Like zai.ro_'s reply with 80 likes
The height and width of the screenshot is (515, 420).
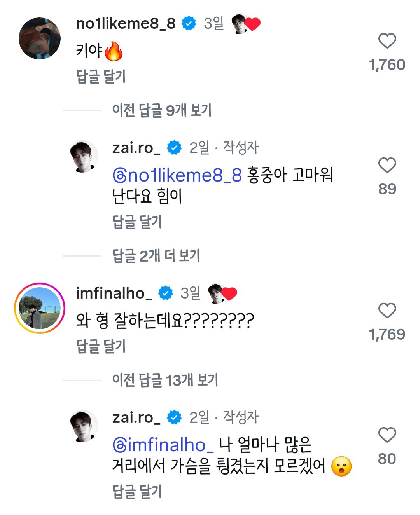[x=387, y=435]
